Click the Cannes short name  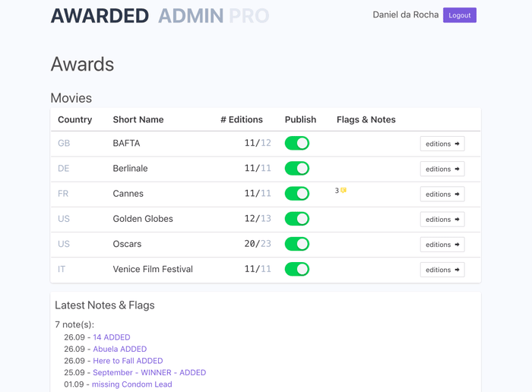128,193
